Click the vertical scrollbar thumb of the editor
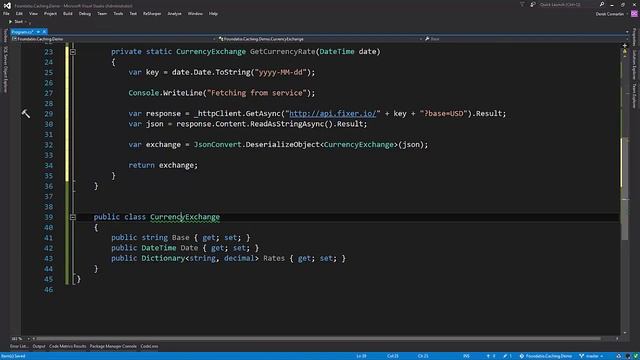 (x=625, y=189)
